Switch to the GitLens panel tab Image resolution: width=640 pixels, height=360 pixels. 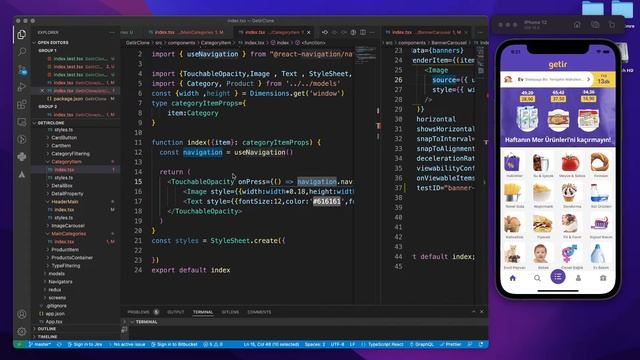[230, 312]
